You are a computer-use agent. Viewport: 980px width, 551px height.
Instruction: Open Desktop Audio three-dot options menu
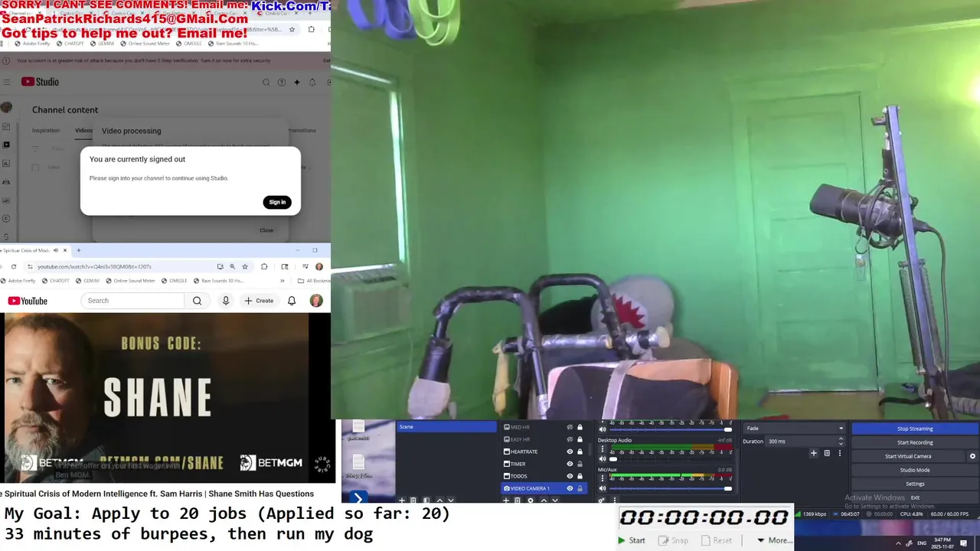[x=603, y=449]
